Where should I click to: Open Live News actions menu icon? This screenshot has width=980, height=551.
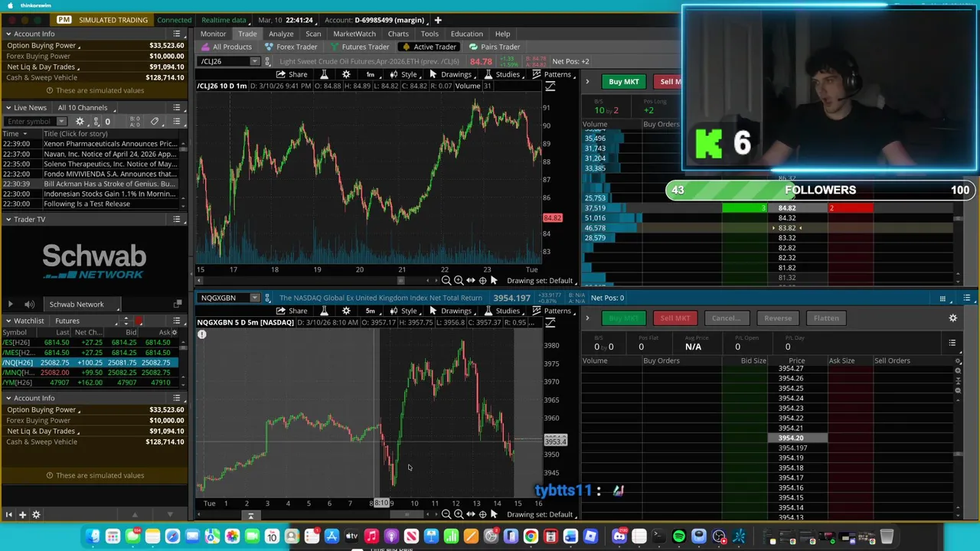(x=177, y=107)
